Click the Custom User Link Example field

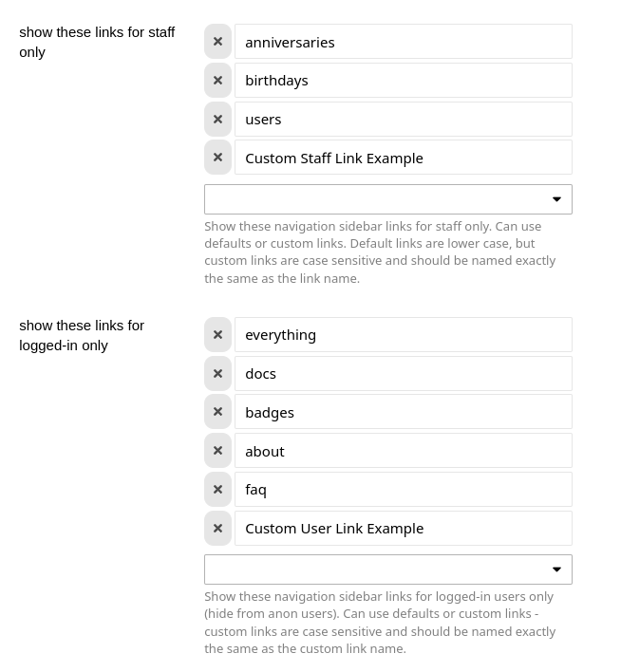click(x=404, y=529)
